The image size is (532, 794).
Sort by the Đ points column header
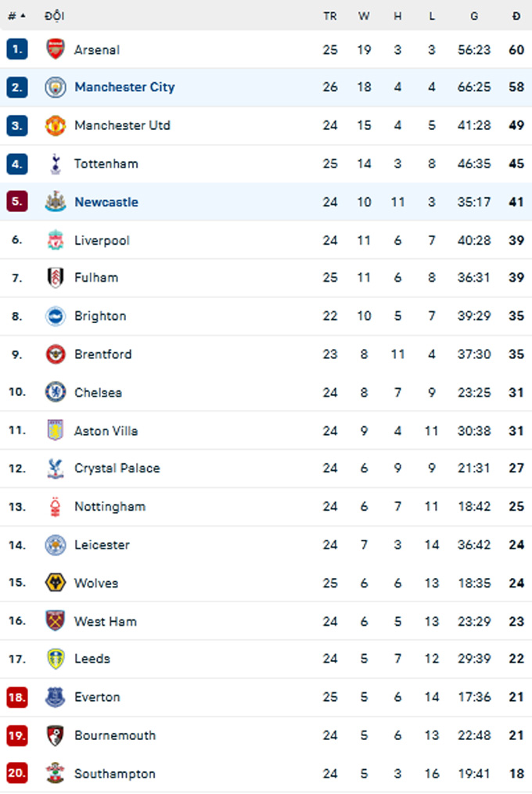(x=516, y=16)
